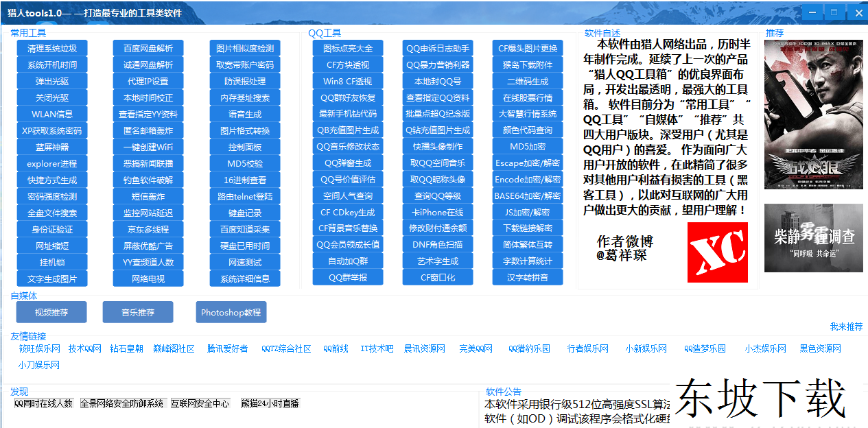Click the DNF角色扫描 button
The height and width of the screenshot is (428, 868).
tap(438, 245)
